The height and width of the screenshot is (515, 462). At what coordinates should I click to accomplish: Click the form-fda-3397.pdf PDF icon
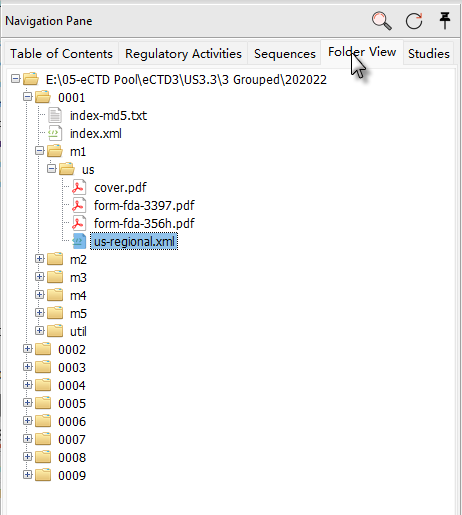79,205
